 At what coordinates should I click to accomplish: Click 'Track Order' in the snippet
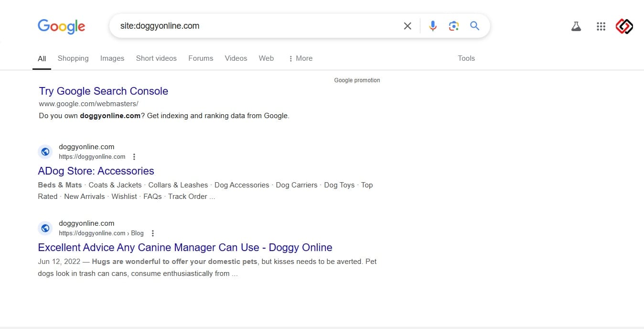click(x=188, y=197)
